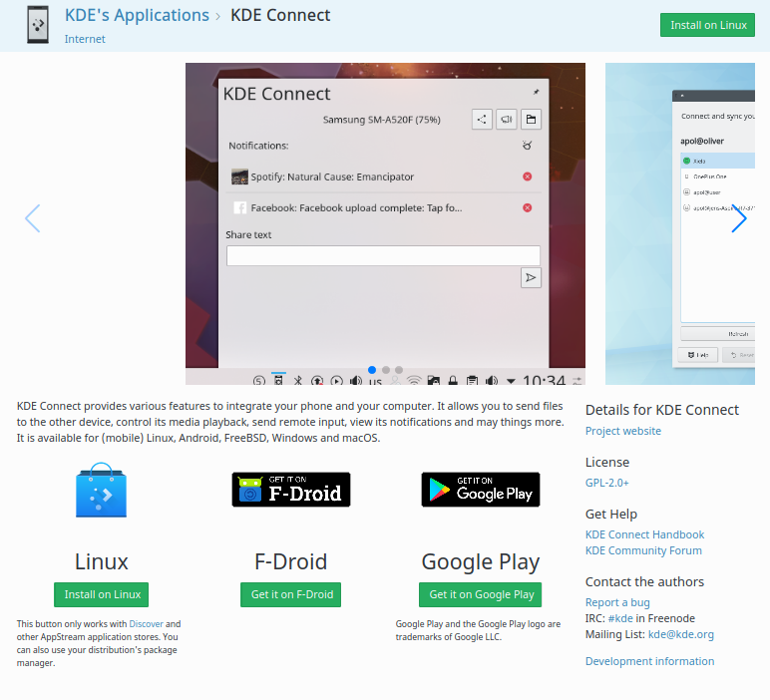Click the Spotify album art thumbnail

pos(239,176)
